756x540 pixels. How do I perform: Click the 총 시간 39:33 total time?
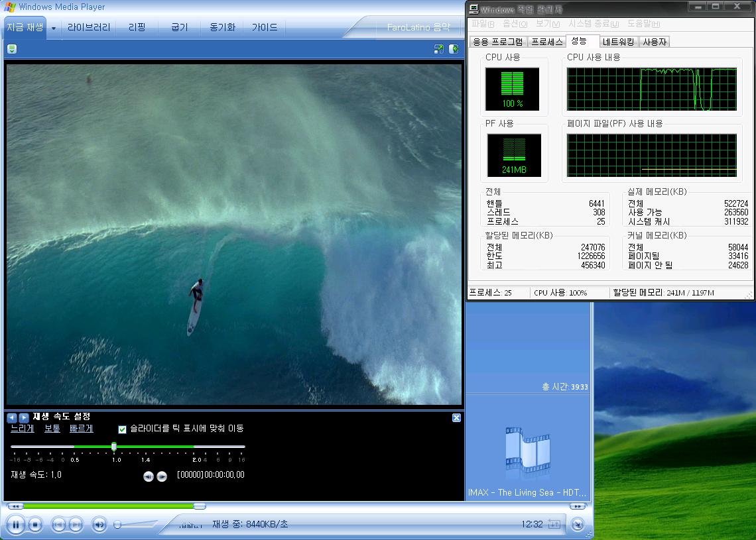[564, 386]
